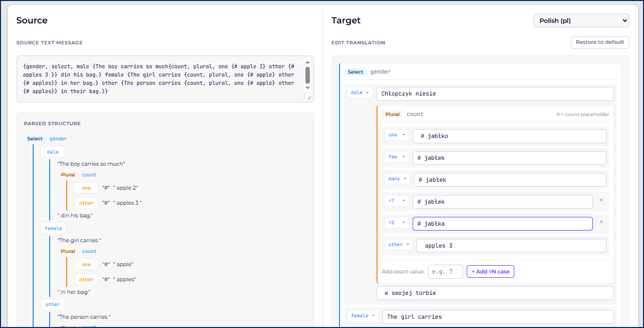Screen dimensions: 644x328
Task: Open the male case dropdown in the translation editor
Action: click(360, 93)
